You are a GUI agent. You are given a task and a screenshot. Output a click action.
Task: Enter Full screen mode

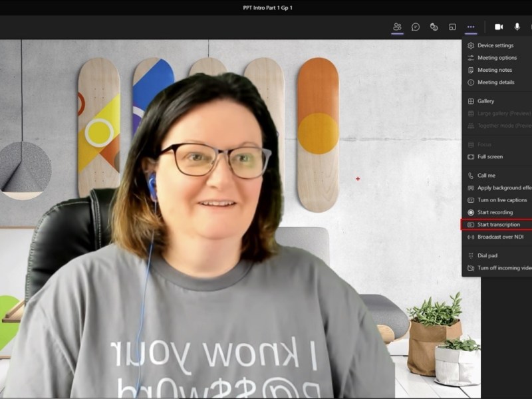point(490,157)
